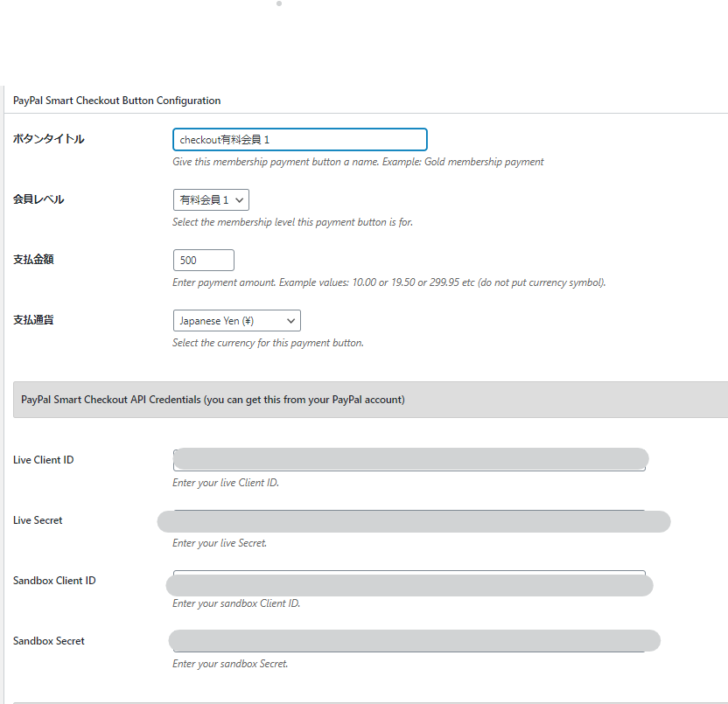Image resolution: width=728 pixels, height=704 pixels.
Task: Click the ボタンタイトル label
Action: (x=49, y=139)
